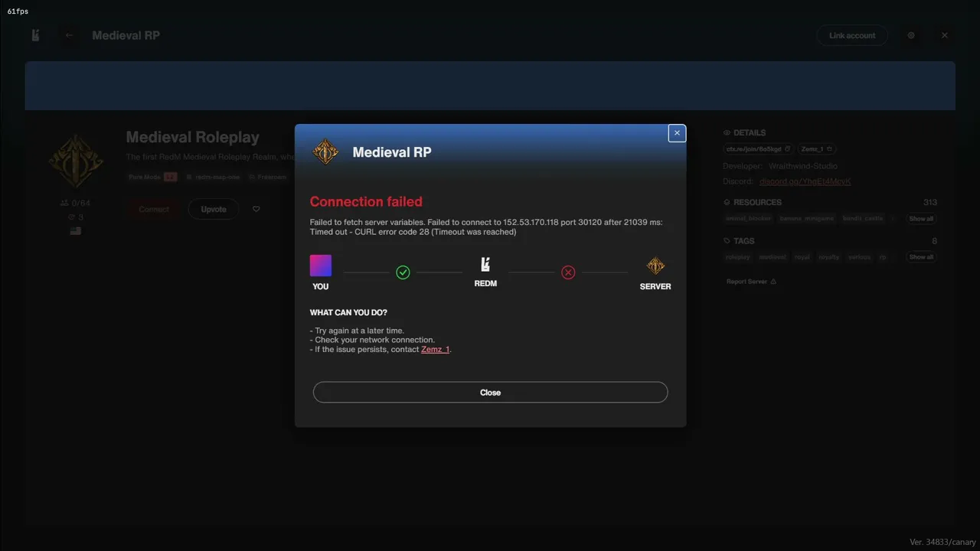The height and width of the screenshot is (551, 980).
Task: Open the discord.gg invite link
Action: 805,181
